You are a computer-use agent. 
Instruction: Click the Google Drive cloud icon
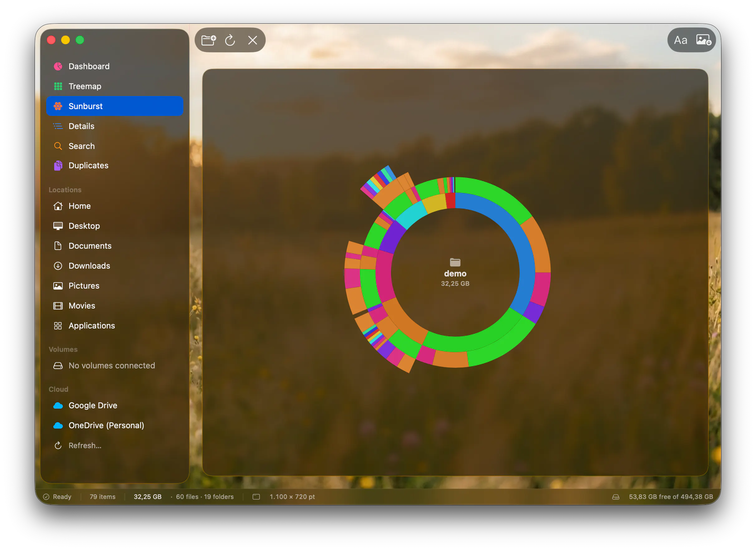[58, 405]
